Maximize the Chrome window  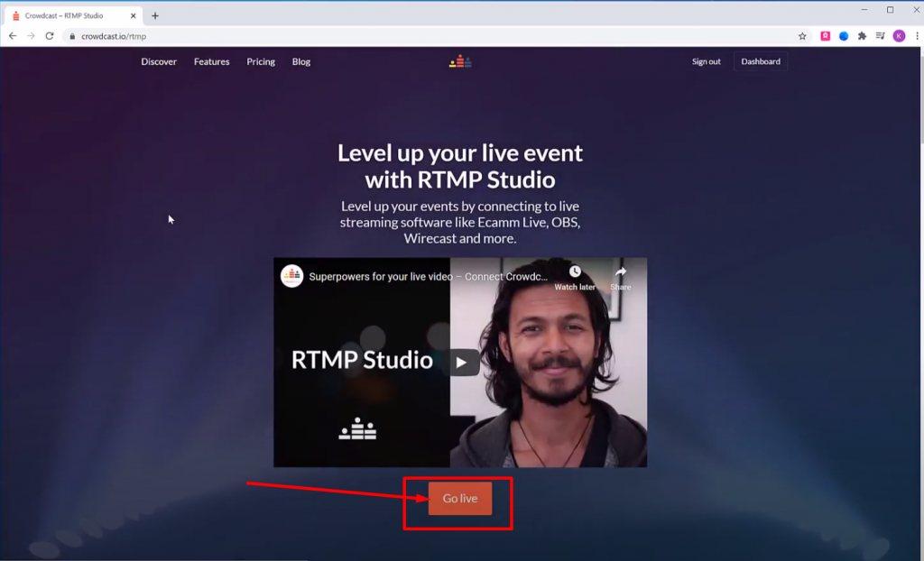click(890, 9)
